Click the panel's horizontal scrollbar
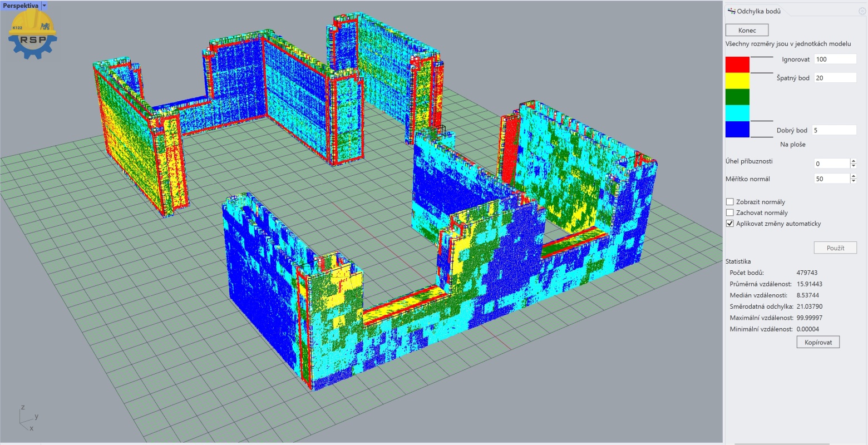This screenshot has height=445, width=868. pos(782,443)
